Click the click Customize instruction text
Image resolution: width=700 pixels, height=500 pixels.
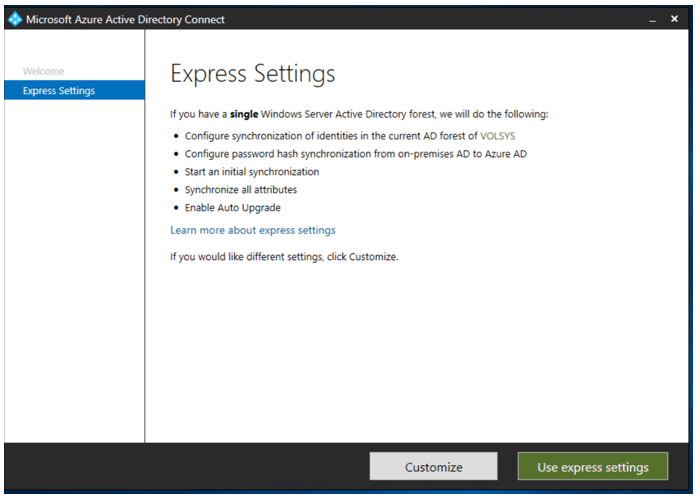pyautogui.click(x=284, y=257)
